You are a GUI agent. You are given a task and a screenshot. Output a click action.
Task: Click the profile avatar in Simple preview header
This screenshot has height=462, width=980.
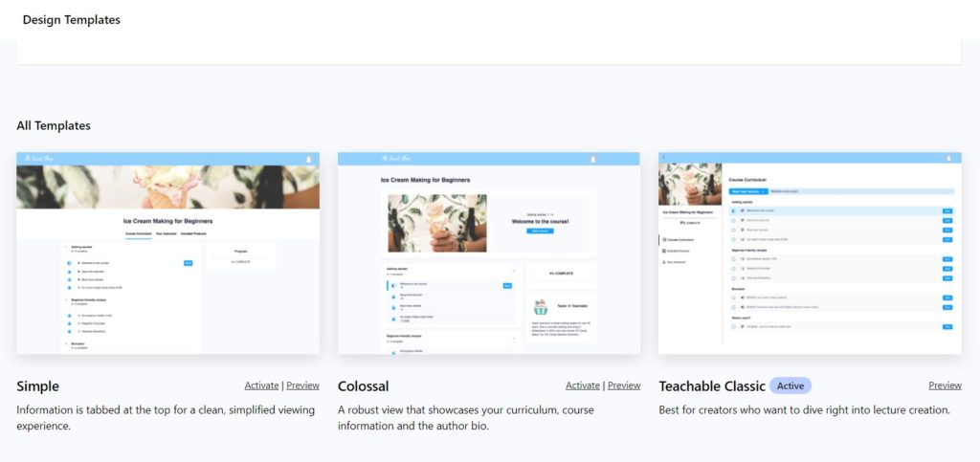click(x=308, y=159)
